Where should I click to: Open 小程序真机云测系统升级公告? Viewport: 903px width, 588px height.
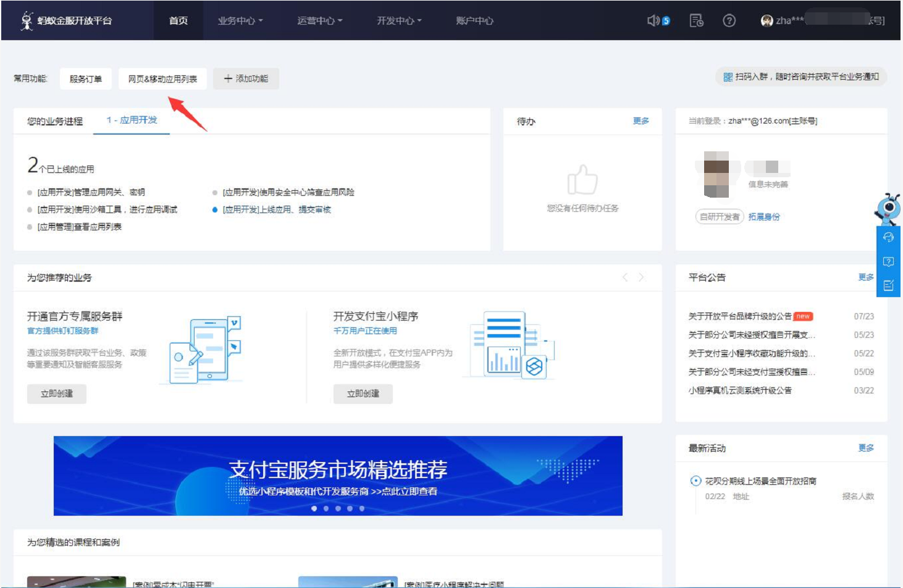[740, 390]
